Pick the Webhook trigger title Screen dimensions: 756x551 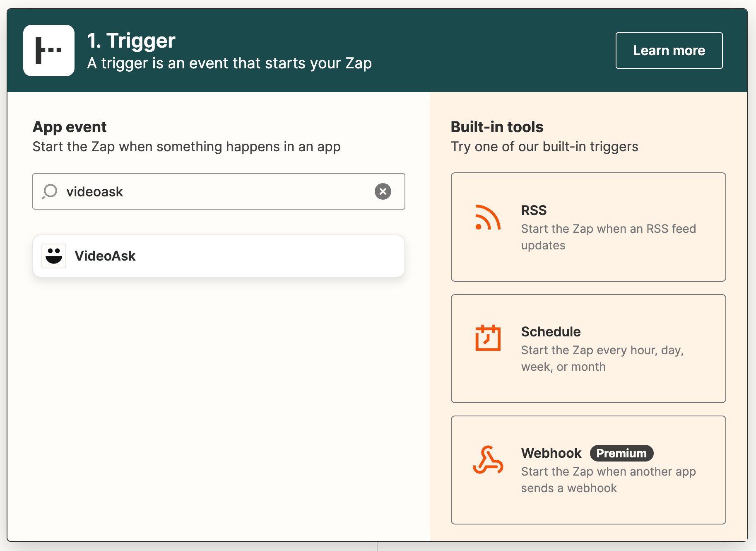pos(551,453)
